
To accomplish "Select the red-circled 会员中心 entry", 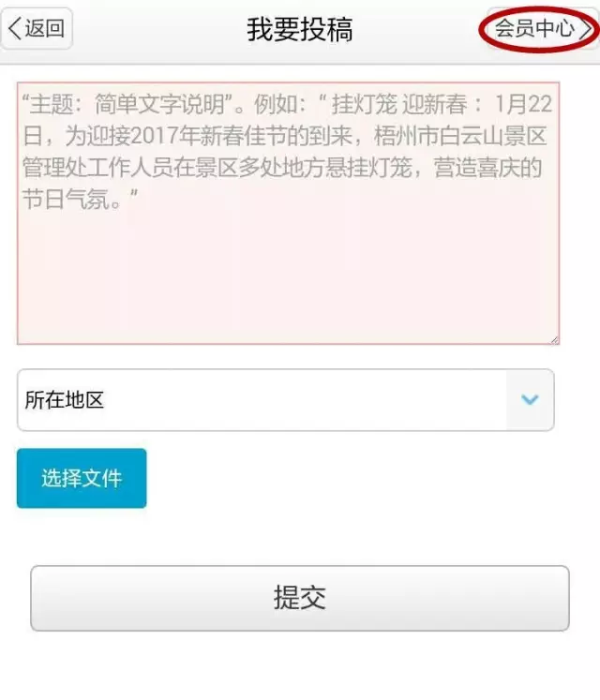I will [x=541, y=29].
